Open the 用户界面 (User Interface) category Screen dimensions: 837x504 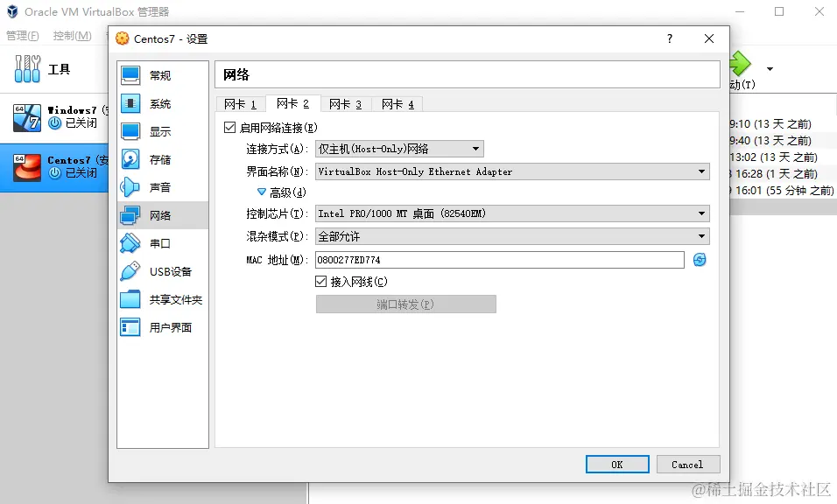tap(162, 327)
